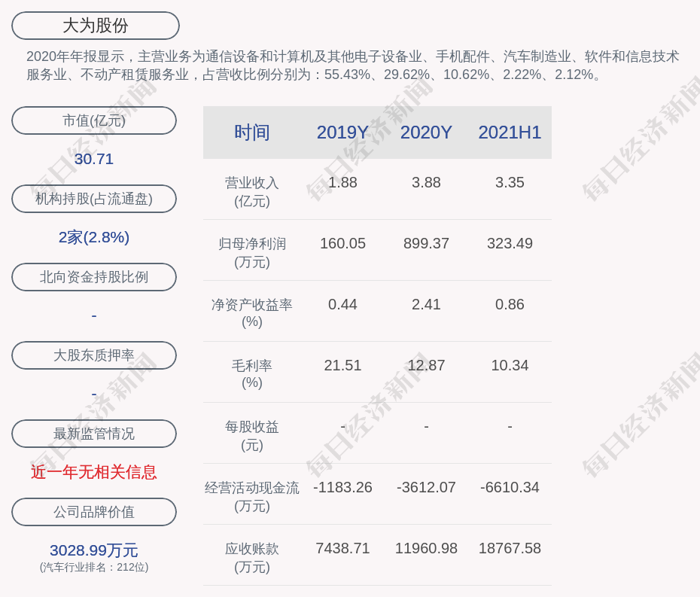Click the brand value 3028.99万元
The image size is (700, 597).
94,550
